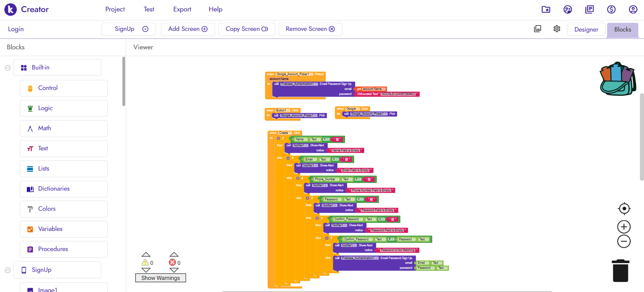Open the Variables blocks category
The width and height of the screenshot is (644, 292).
(x=64, y=229)
